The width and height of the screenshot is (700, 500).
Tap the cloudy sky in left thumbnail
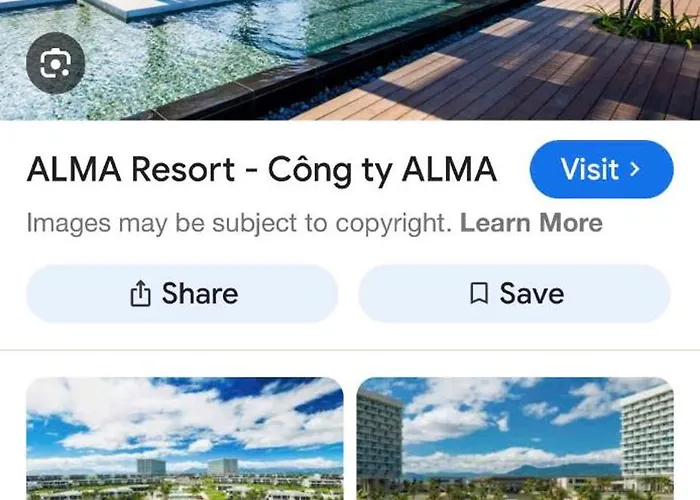click(x=185, y=415)
